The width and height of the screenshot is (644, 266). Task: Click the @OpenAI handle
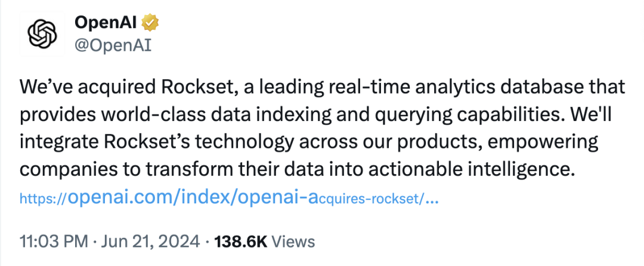112,45
